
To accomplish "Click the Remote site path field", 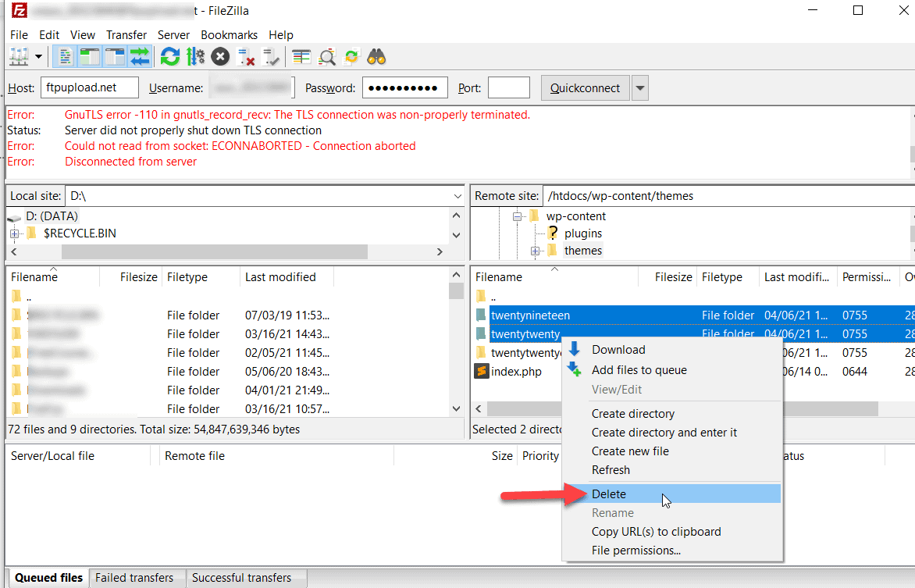I will [x=728, y=196].
